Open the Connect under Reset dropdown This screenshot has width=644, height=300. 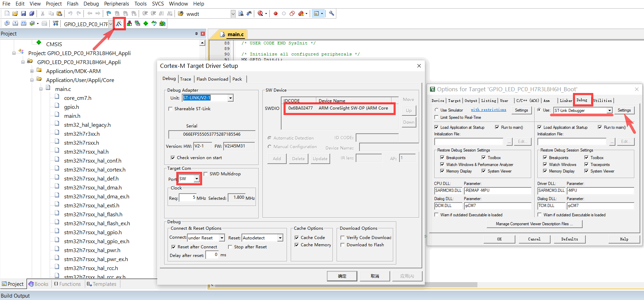(x=222, y=238)
